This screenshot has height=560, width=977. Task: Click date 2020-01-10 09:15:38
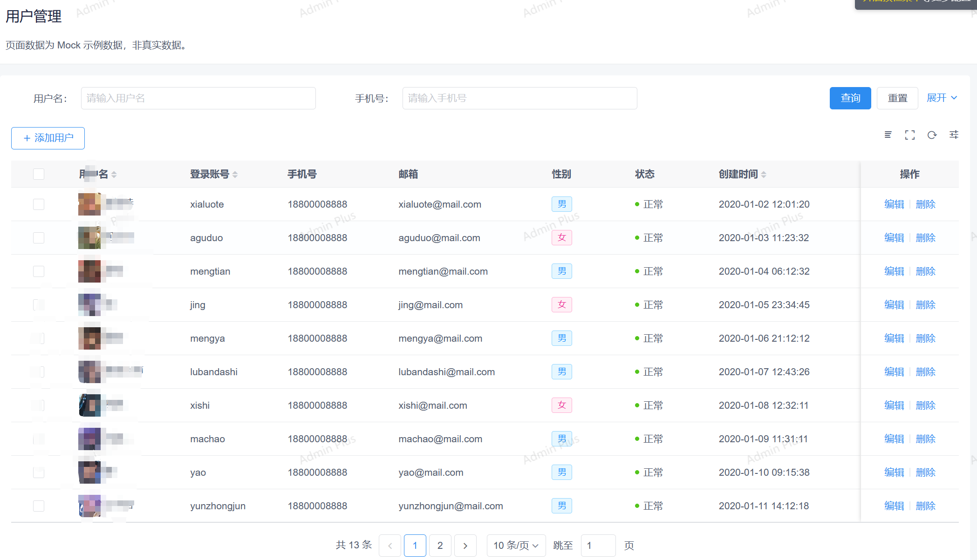(x=764, y=472)
